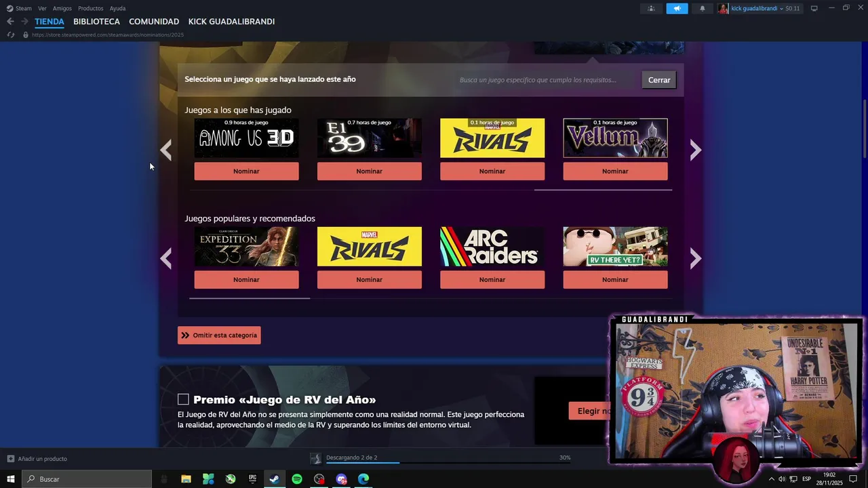Close the game selection panel with Cerrar
Image resolution: width=868 pixels, height=488 pixels.
pyautogui.click(x=659, y=80)
